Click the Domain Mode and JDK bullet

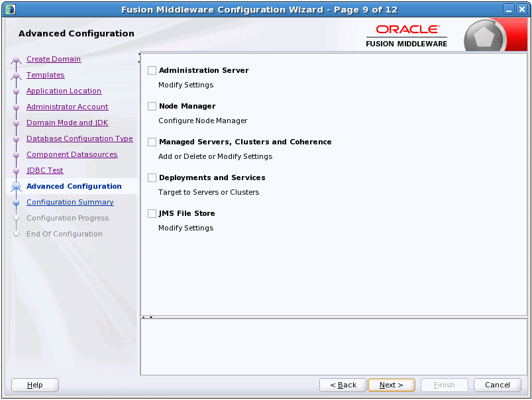coord(16,123)
